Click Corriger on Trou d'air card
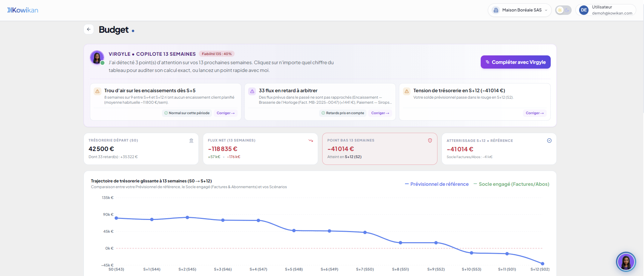Screen dimensions: 644x276 click(x=225, y=113)
